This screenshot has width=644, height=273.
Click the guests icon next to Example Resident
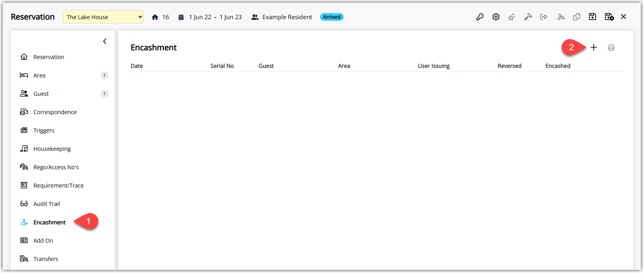point(255,17)
